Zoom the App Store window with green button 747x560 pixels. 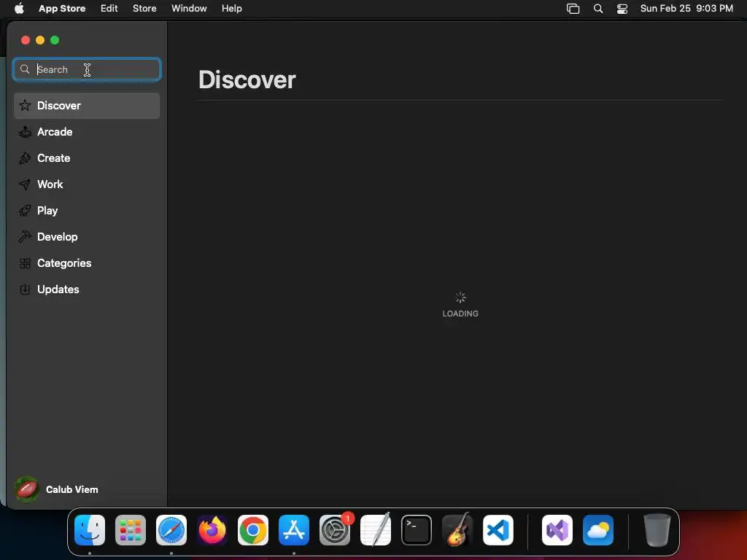55,40
